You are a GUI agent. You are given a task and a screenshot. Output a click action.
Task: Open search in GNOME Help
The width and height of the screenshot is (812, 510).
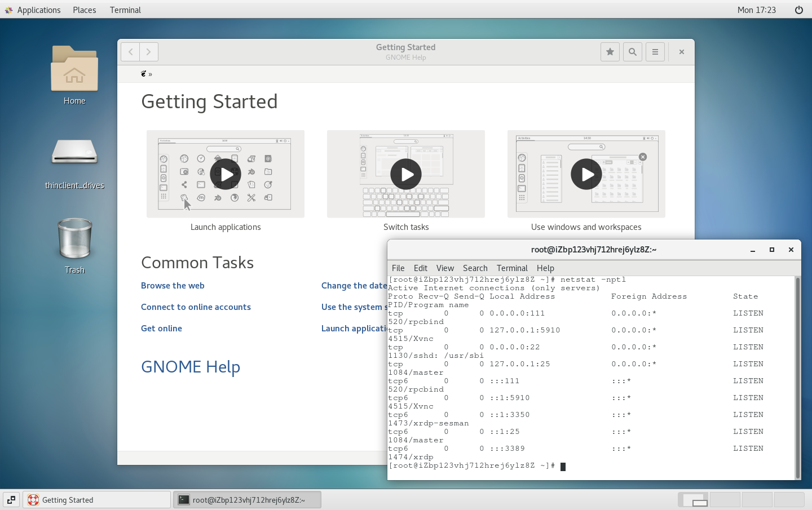633,52
